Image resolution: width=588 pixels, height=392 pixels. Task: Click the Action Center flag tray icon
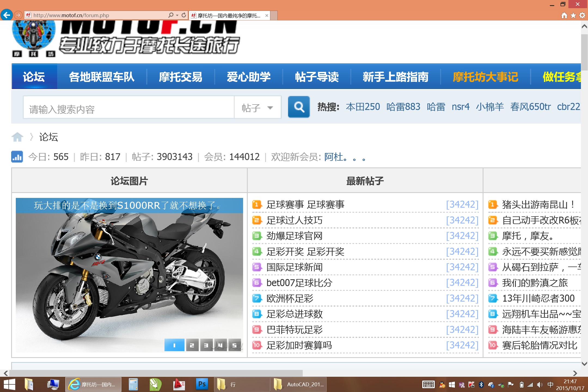pyautogui.click(x=511, y=385)
